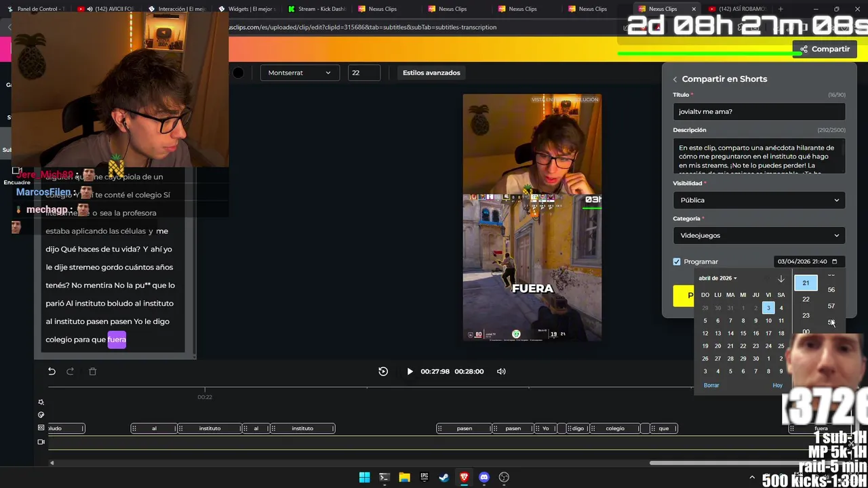868x488 pixels.
Task: Switch to the Interacción browser tab
Action: 176,9
